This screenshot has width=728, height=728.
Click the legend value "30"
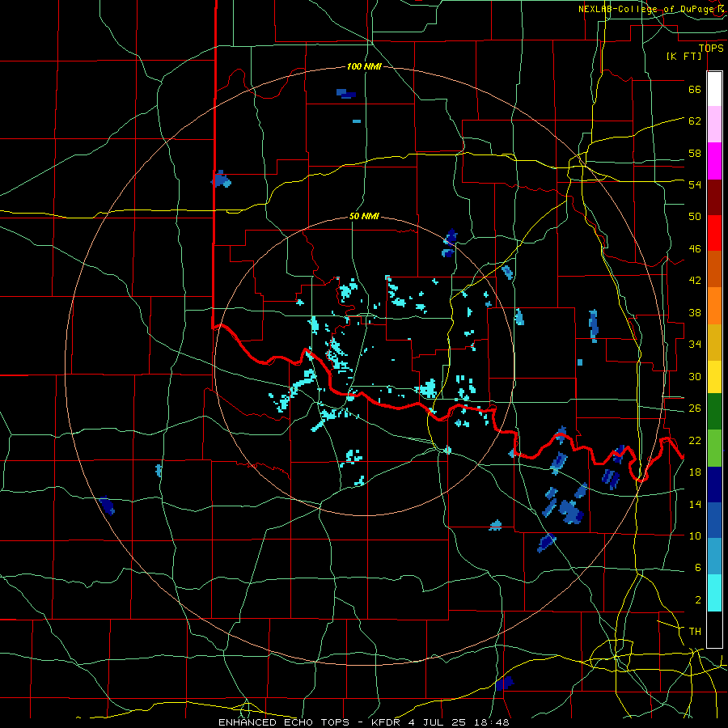(x=695, y=376)
